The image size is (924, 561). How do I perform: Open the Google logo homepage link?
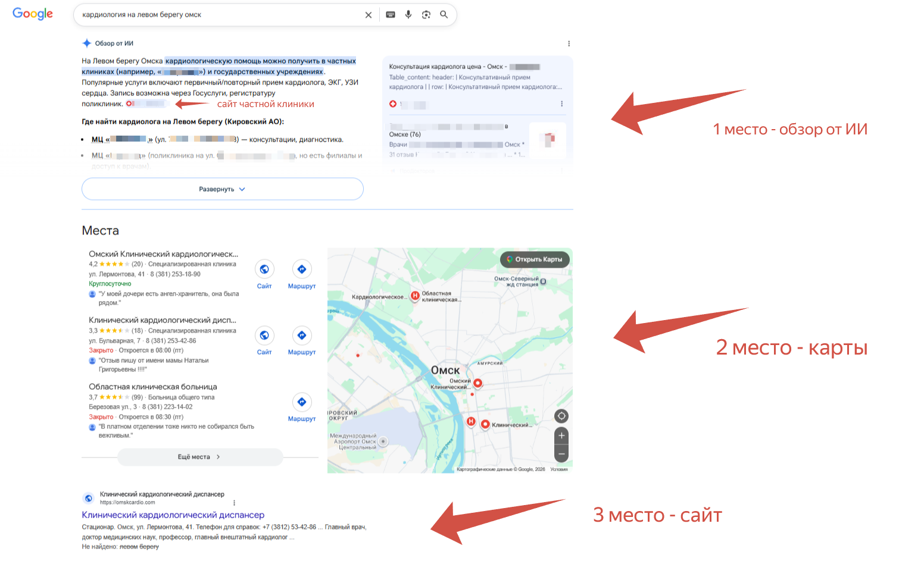tap(33, 14)
